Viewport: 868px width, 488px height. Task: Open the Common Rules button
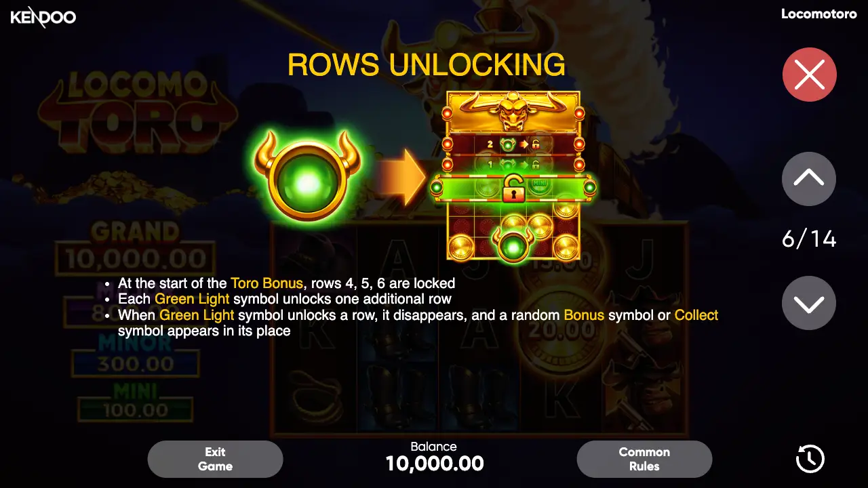[x=644, y=459]
